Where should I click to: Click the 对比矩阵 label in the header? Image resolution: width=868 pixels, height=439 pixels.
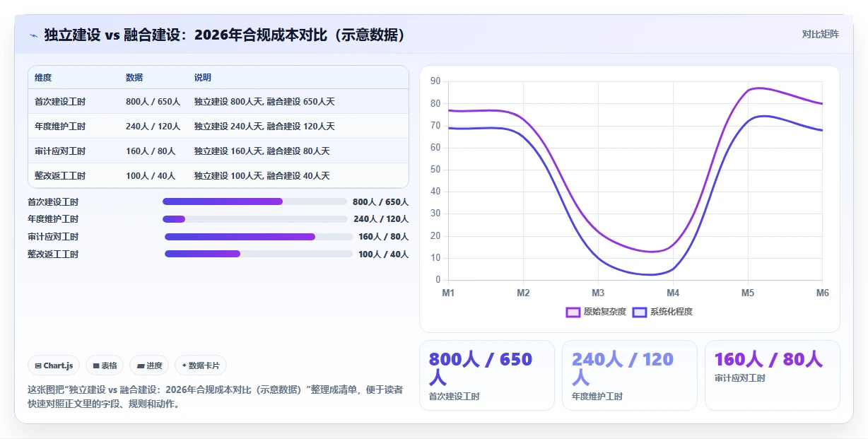[820, 34]
